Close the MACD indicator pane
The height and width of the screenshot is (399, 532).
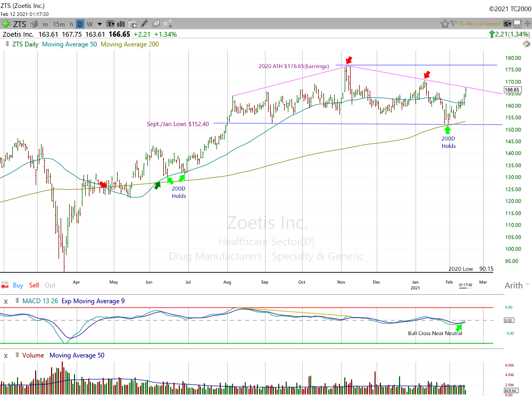tap(6, 301)
